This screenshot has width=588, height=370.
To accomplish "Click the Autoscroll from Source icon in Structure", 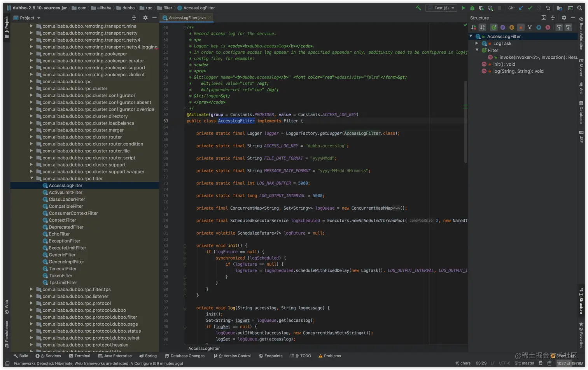I will point(568,28).
